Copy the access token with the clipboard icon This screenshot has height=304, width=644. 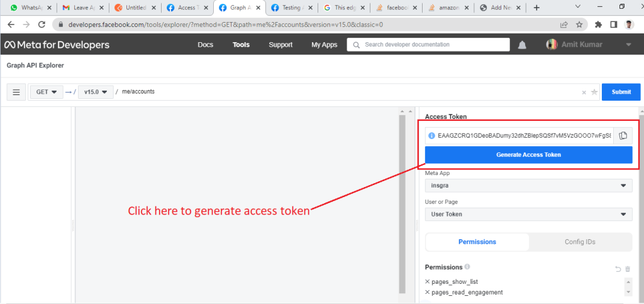(x=623, y=135)
